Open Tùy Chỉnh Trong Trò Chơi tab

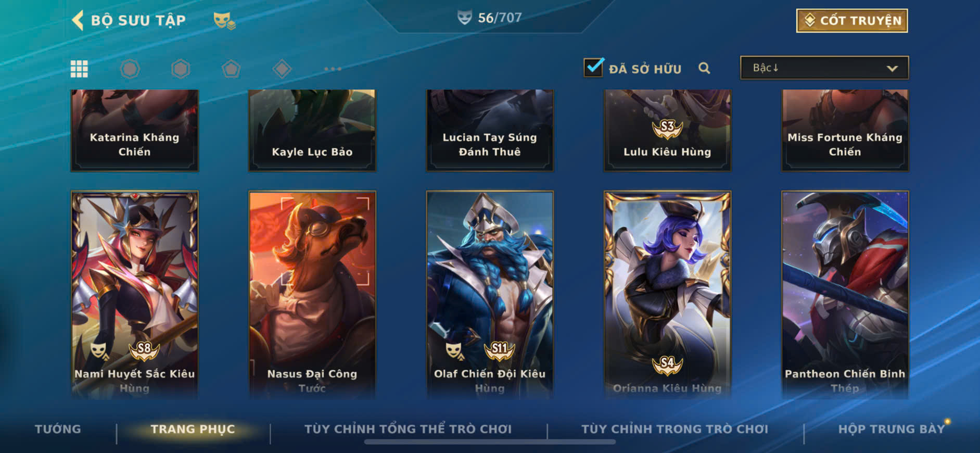point(674,429)
